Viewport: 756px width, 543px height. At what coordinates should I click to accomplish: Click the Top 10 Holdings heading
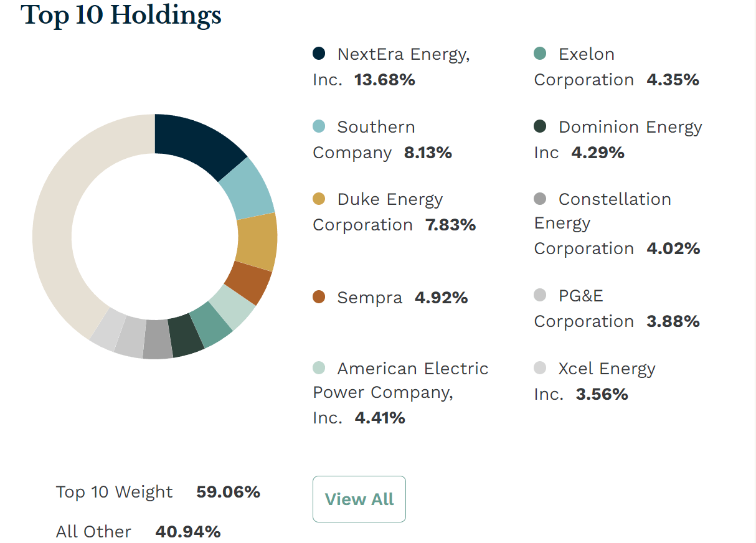[121, 16]
